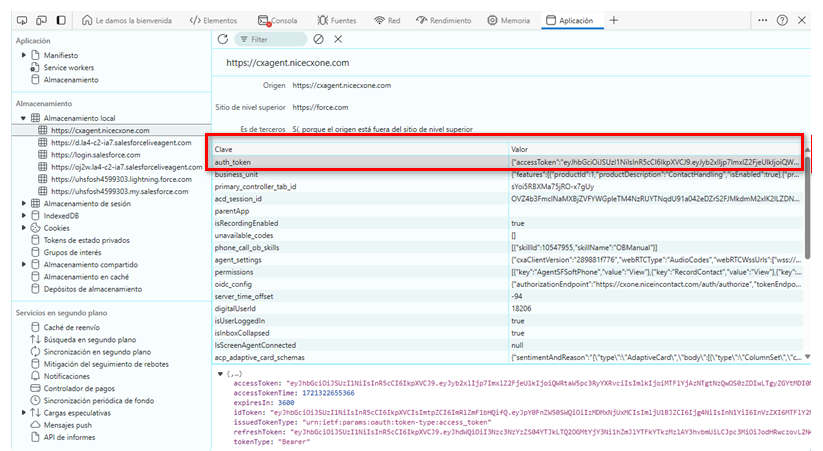Open Tokens de estado privados

pyautogui.click(x=87, y=240)
